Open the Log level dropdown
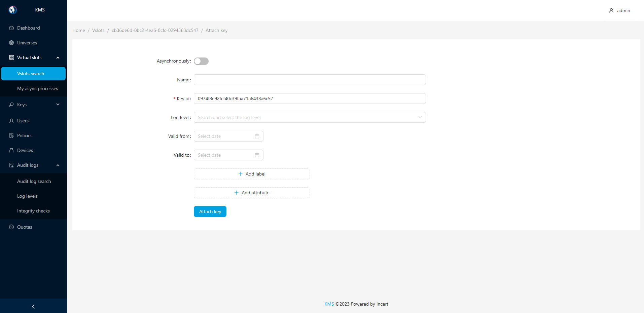This screenshot has width=644, height=313. click(x=310, y=117)
